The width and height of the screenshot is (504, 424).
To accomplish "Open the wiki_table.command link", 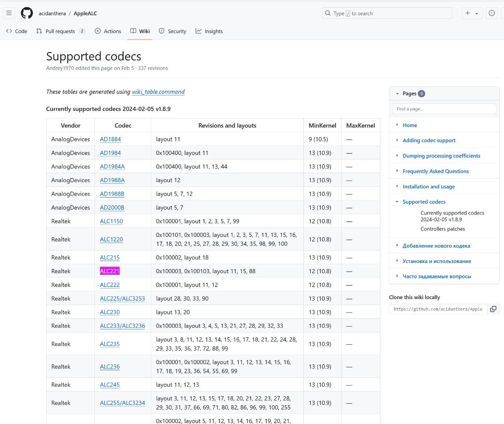I will 158,91.
